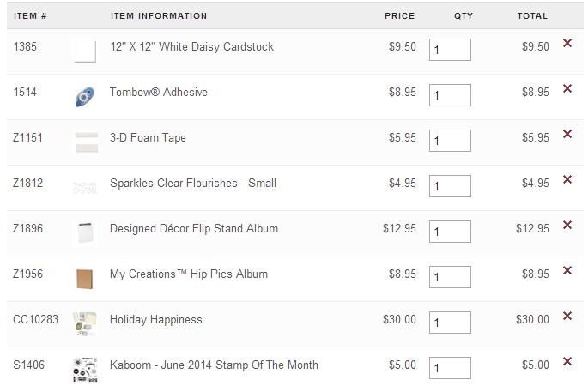View My Creations Hip Pics Album thumbnail

pos(85,279)
